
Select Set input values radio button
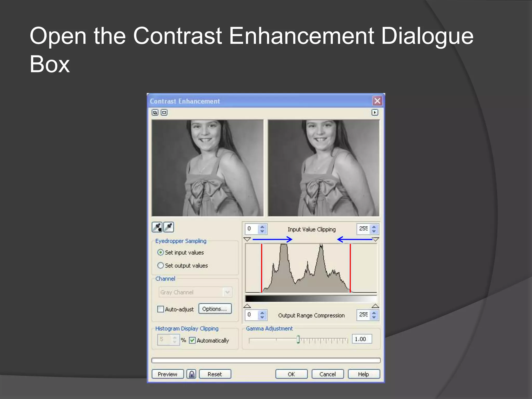(161, 252)
